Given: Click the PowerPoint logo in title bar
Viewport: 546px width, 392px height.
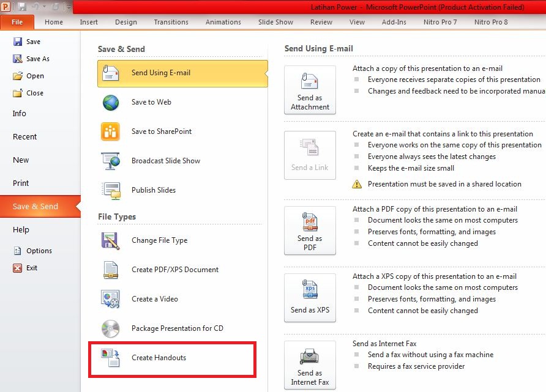Looking at the screenshot, I should pyautogui.click(x=6, y=7).
